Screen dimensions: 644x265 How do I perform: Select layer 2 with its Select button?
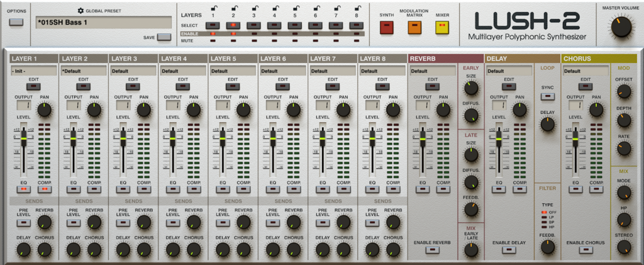(x=233, y=25)
